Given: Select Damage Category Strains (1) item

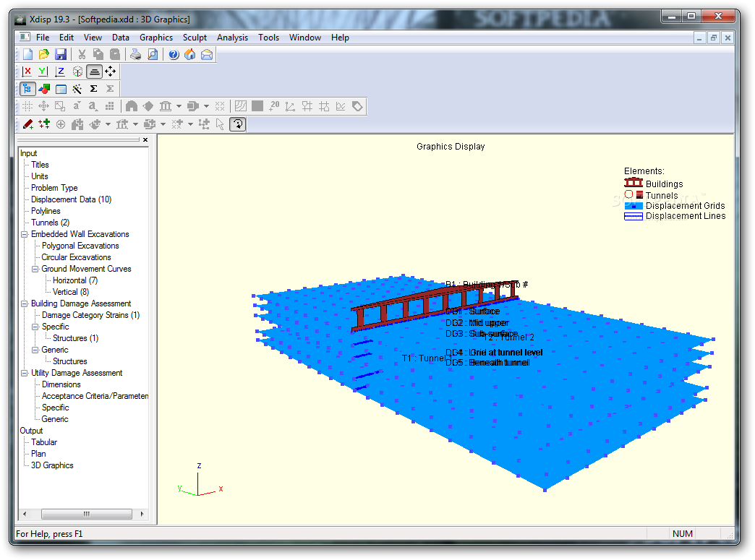Looking at the screenshot, I should [90, 315].
